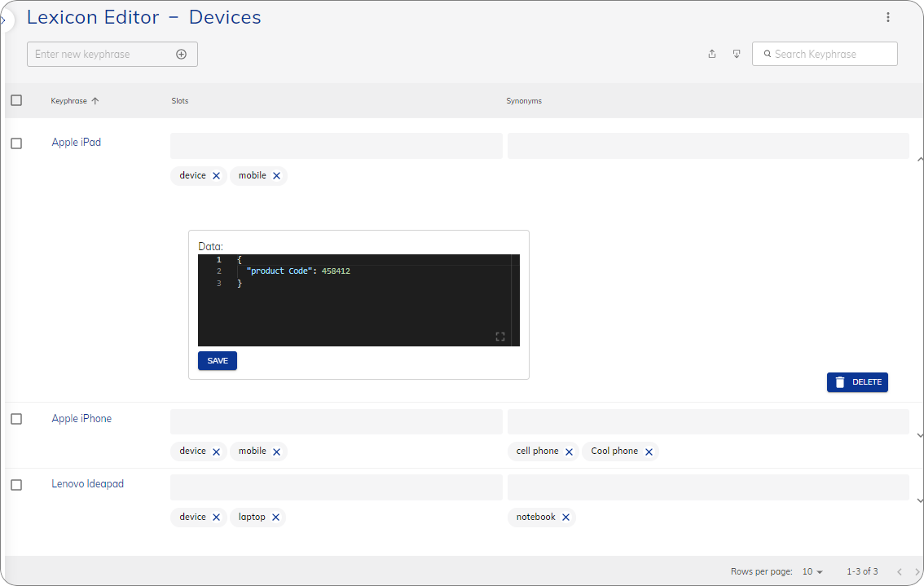Click the Keyphrase sort arrow
Viewport: 924px width, 586px height.
(x=95, y=101)
